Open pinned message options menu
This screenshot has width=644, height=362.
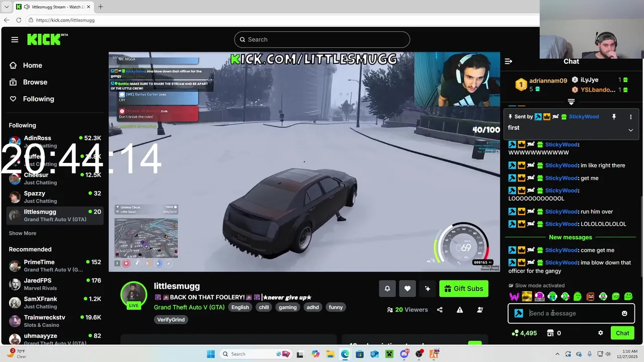pyautogui.click(x=630, y=117)
